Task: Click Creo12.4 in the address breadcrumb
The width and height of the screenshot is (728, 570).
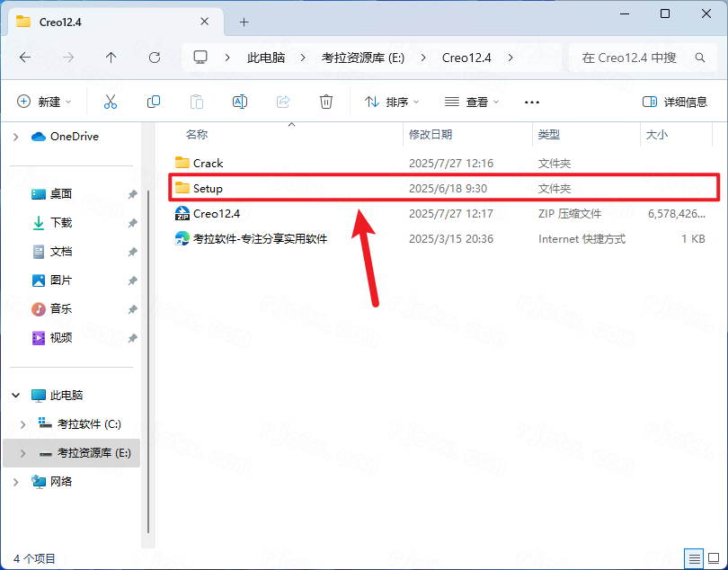Action: click(x=466, y=58)
